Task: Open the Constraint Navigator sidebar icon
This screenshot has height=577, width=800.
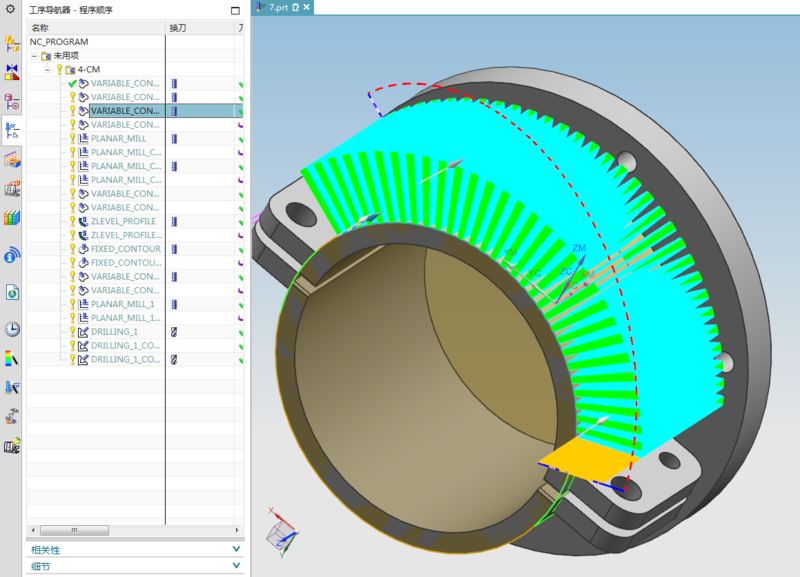Action: (12, 72)
